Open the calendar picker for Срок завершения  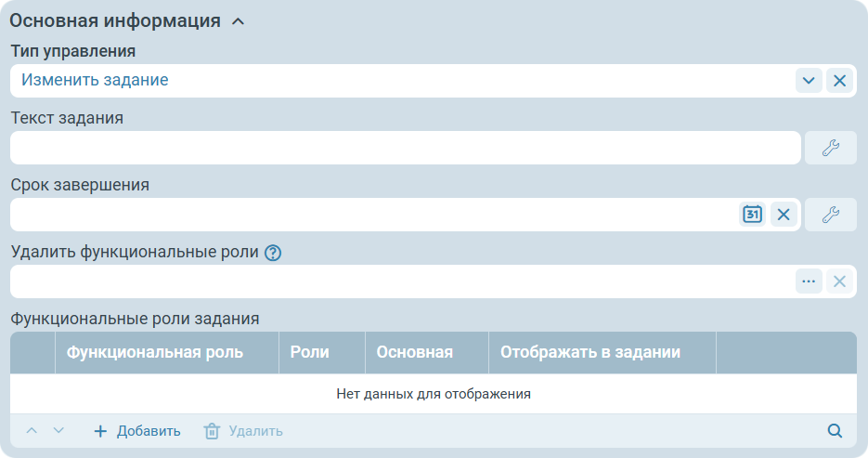click(752, 215)
